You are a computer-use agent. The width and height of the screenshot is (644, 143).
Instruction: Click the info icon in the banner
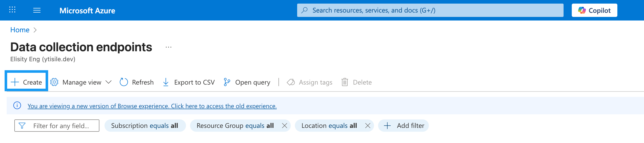pos(17,105)
